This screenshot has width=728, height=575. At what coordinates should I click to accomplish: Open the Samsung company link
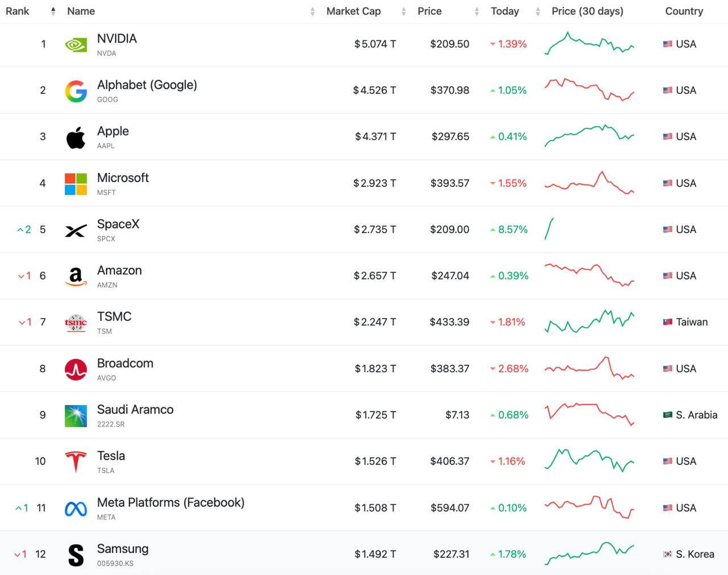click(x=123, y=549)
